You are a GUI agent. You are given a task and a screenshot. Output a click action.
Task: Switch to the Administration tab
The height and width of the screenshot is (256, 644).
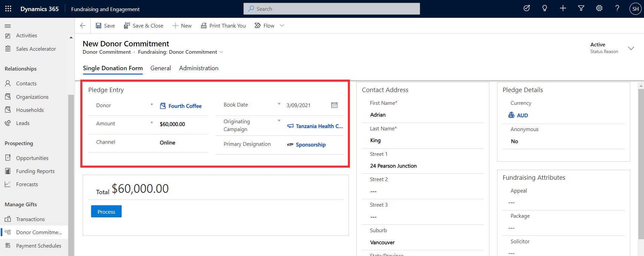pyautogui.click(x=199, y=68)
